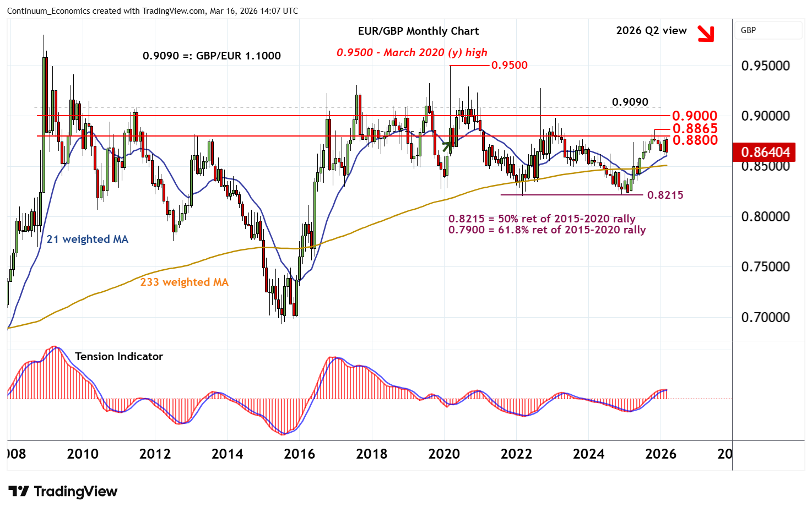Click the 0.9090 dashed line label
812x512 pixels.
(x=630, y=102)
